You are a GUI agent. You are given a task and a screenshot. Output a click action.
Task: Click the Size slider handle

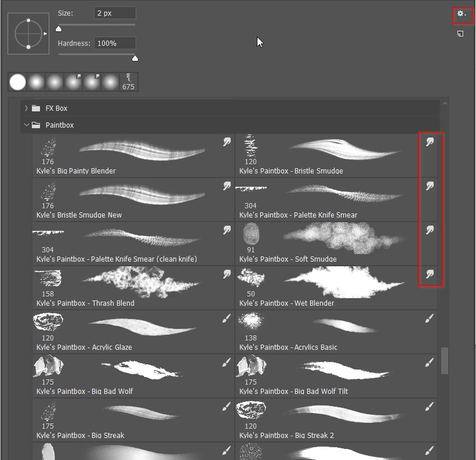point(59,29)
